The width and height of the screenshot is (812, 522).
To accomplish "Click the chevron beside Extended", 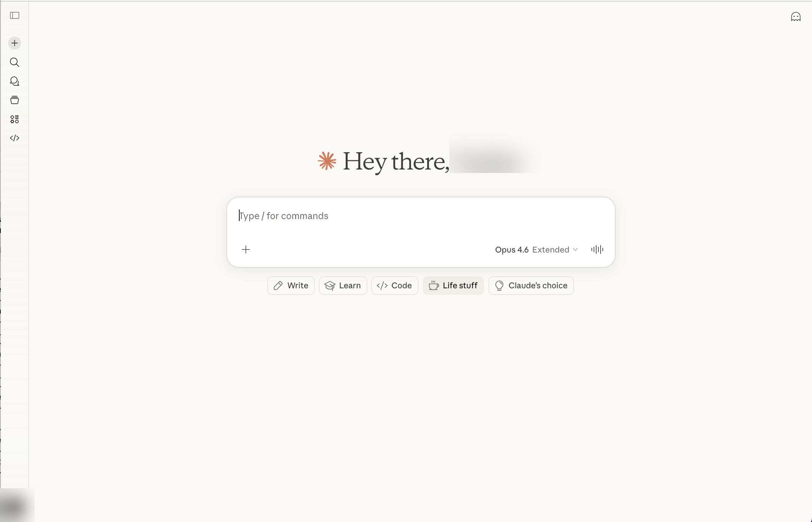I will click(575, 249).
